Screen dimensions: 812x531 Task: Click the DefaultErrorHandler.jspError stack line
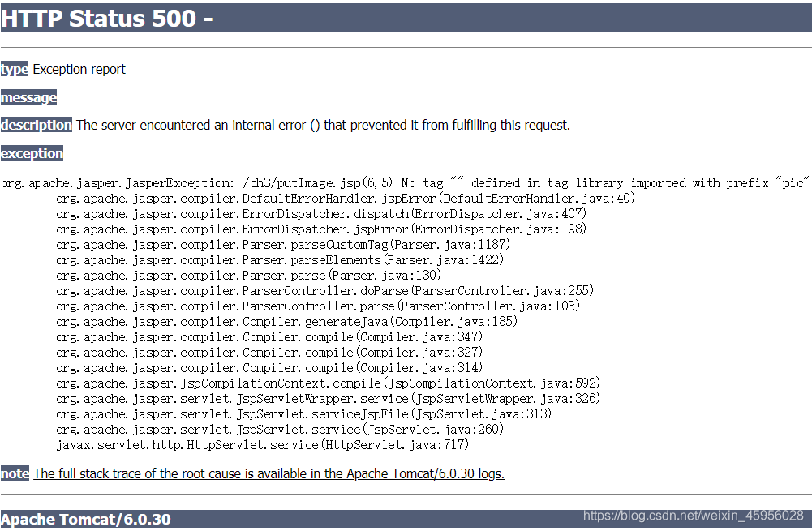point(346,199)
